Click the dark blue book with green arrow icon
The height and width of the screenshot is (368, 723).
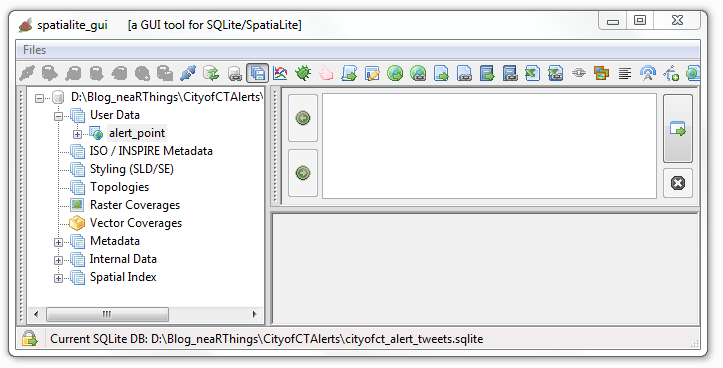[x=487, y=73]
